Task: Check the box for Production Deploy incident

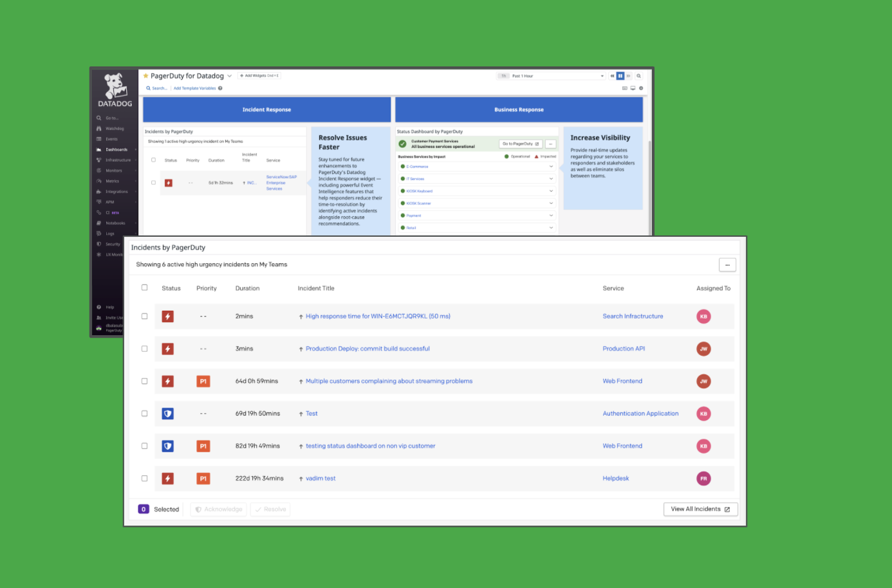Action: coord(145,349)
